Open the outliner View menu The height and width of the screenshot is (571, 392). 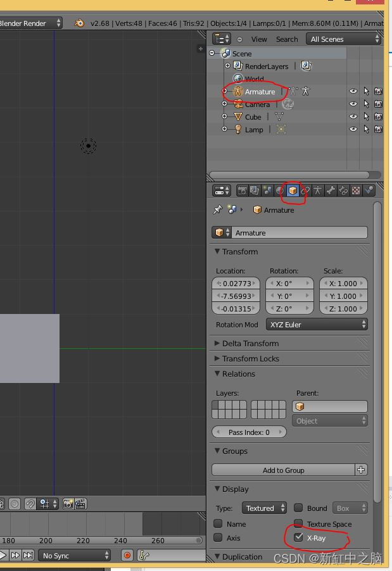click(x=259, y=39)
